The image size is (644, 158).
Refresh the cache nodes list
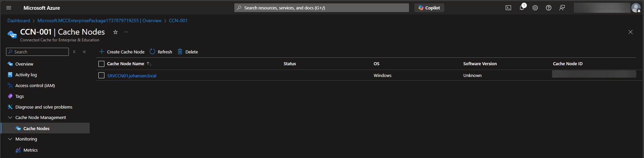[x=161, y=52]
